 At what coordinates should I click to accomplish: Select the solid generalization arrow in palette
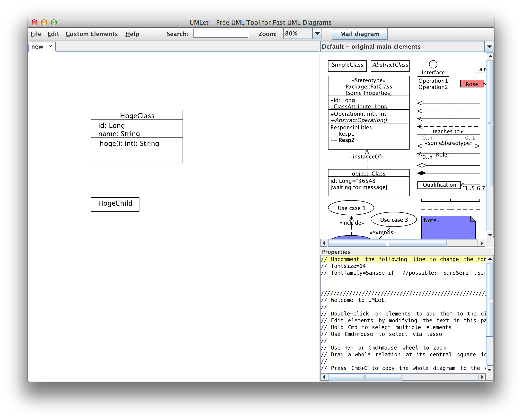[448, 103]
